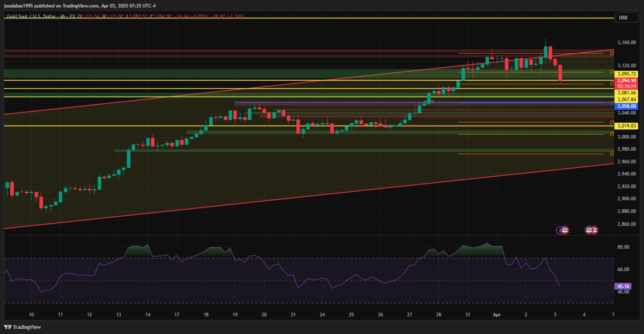Click the 80.00 RSI scale value
Image resolution: width=644 pixels, height=334 pixels.
click(623, 247)
